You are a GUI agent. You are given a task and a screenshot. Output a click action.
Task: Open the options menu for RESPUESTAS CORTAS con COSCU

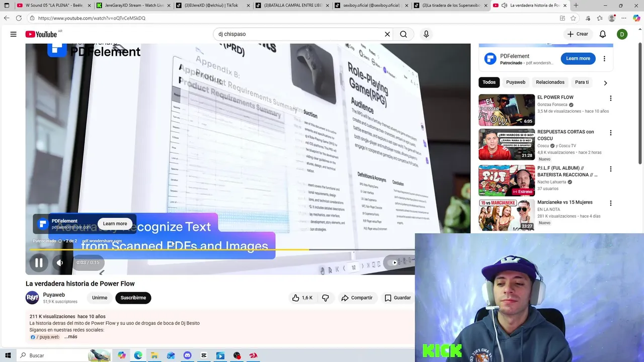[611, 133]
